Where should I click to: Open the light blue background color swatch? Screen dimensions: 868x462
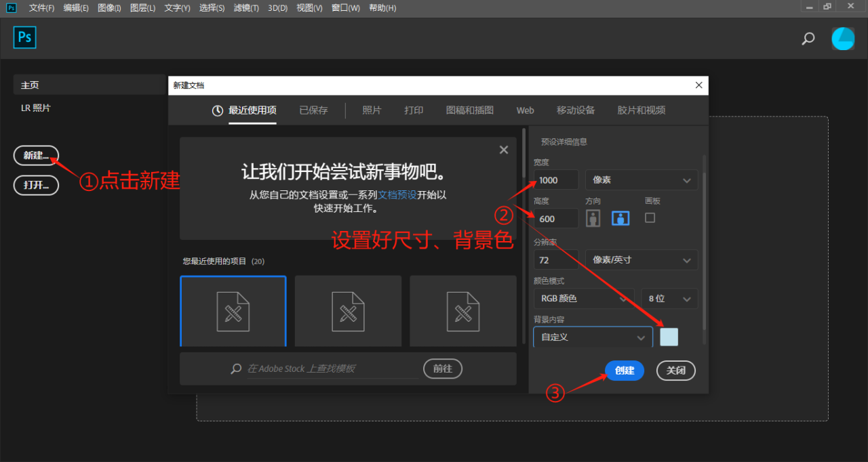669,337
